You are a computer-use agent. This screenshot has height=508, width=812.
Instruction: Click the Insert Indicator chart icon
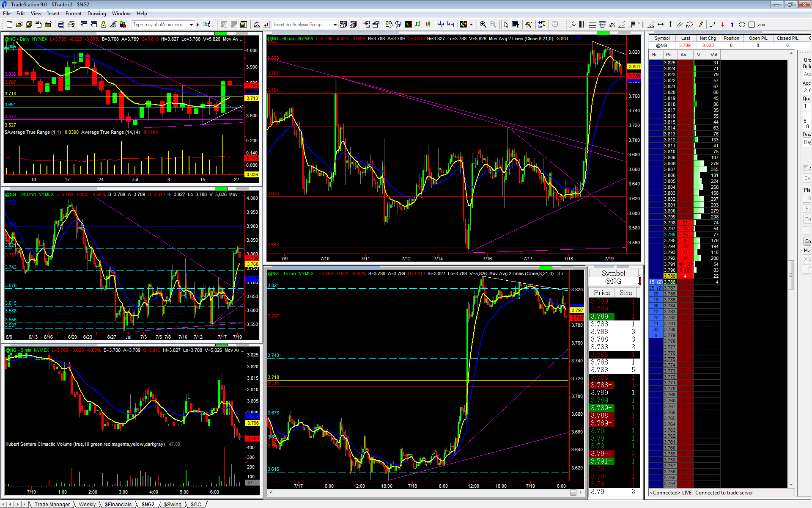[257, 25]
